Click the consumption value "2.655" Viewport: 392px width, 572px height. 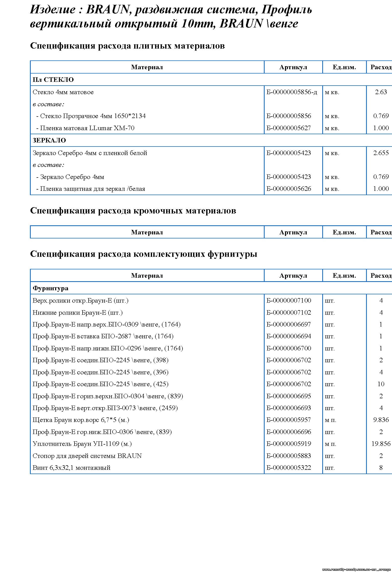tap(381, 153)
